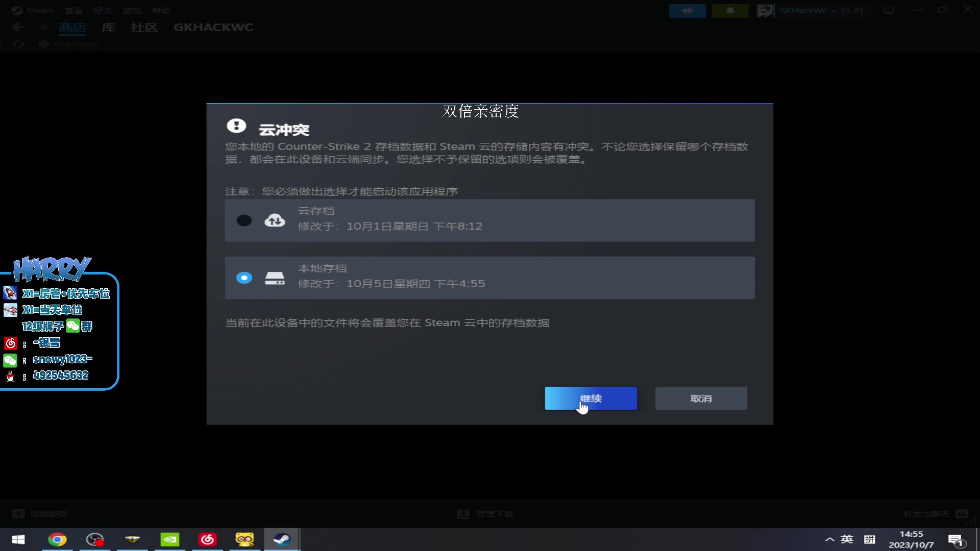This screenshot has width=980, height=551.
Task: Go back with the Steam back arrow
Action: pos(18,28)
